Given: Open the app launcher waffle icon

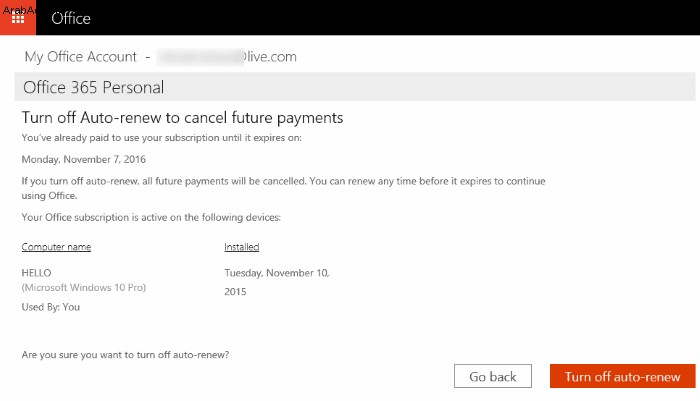Looking at the screenshot, I should click(x=18, y=18).
